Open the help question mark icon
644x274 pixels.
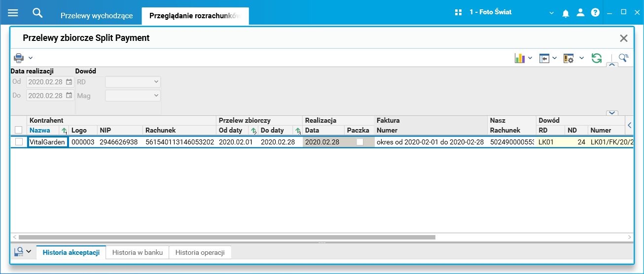tap(595, 13)
